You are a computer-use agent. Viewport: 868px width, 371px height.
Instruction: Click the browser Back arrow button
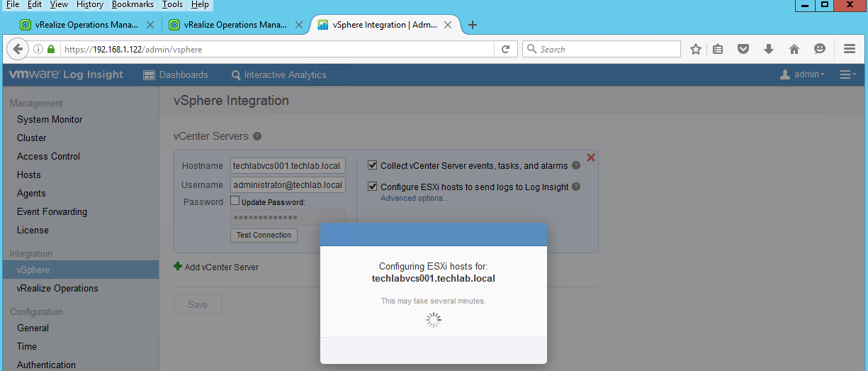(x=16, y=49)
